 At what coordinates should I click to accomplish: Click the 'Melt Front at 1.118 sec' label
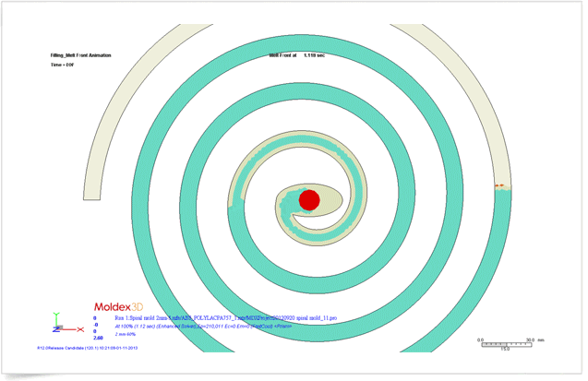coord(297,55)
